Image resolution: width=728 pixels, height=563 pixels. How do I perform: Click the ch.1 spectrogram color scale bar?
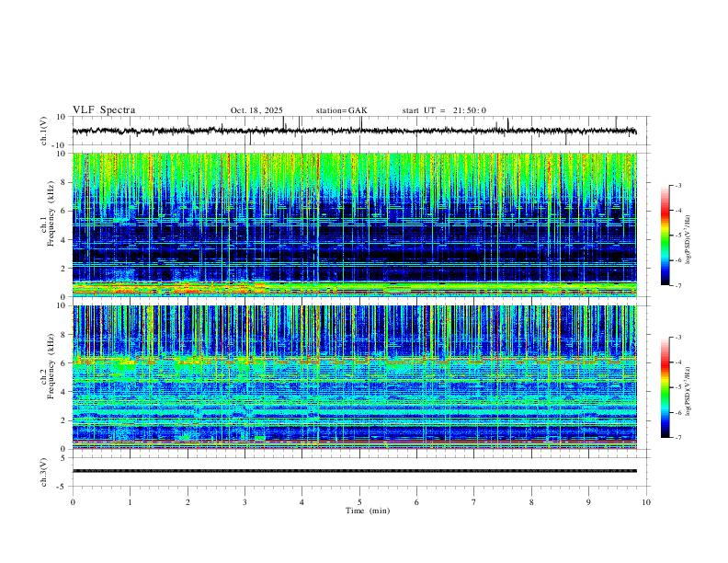(x=665, y=236)
